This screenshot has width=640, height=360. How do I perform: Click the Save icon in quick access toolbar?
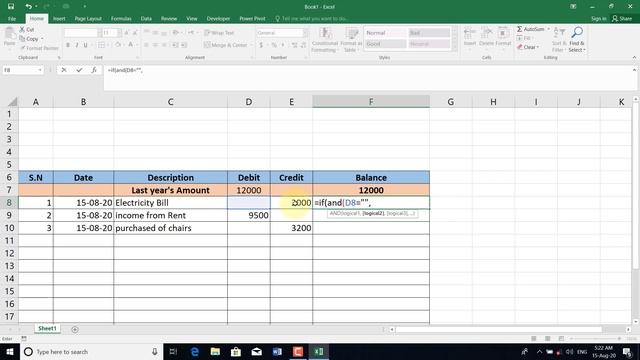coord(11,7)
